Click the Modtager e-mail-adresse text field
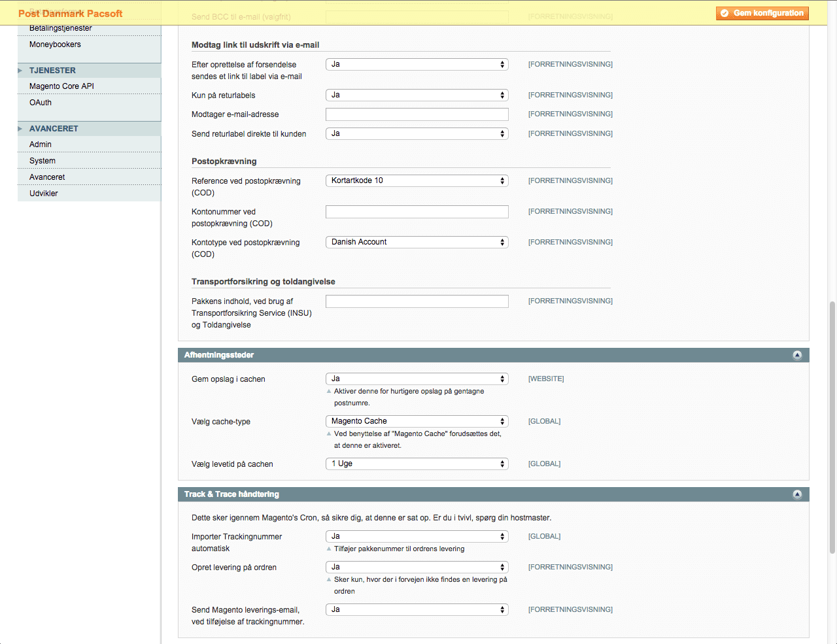Viewport: 837px width, 644px height. pyautogui.click(x=417, y=114)
